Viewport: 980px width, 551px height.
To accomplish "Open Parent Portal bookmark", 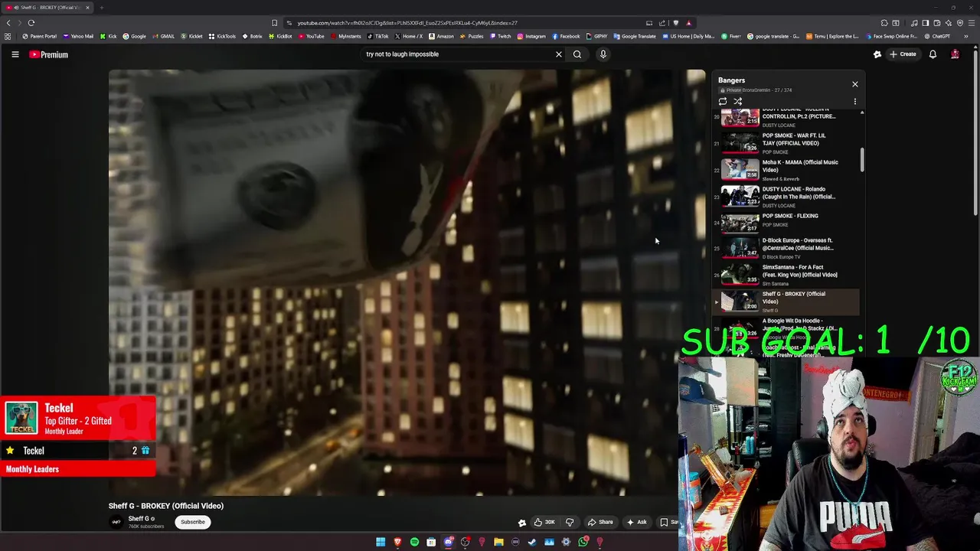I will [39, 36].
